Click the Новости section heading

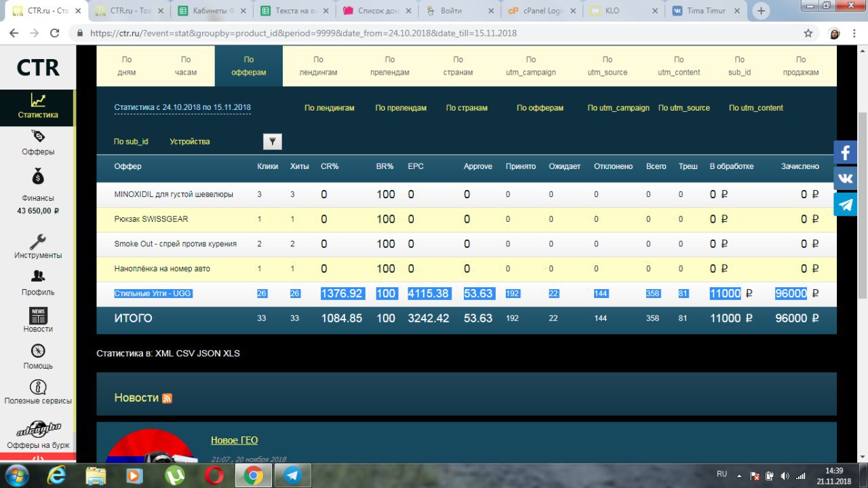tap(136, 398)
